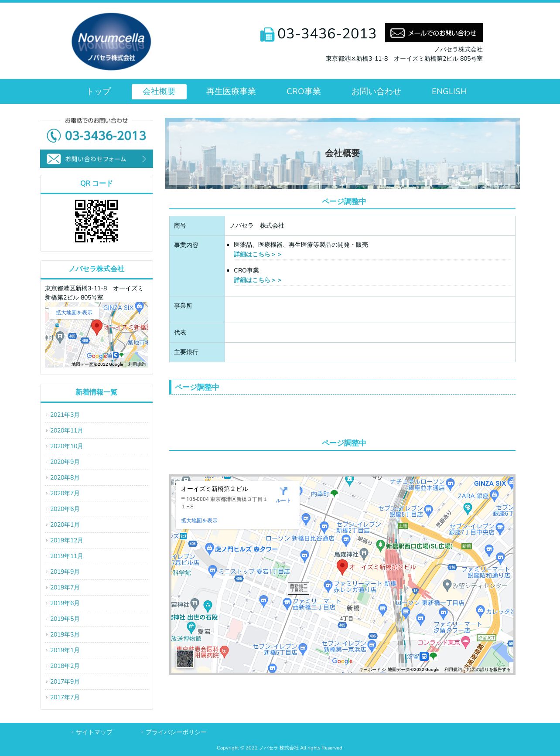The height and width of the screenshot is (756, 560).
Task: Click 詳細はこちら under 医薬品、医療機器
Action: (x=257, y=254)
